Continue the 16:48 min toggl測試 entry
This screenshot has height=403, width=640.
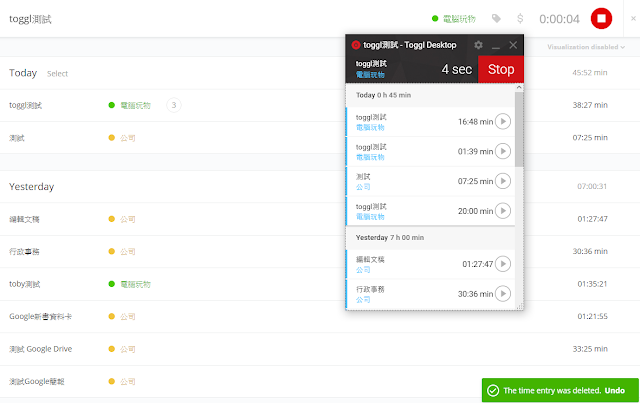pos(503,121)
